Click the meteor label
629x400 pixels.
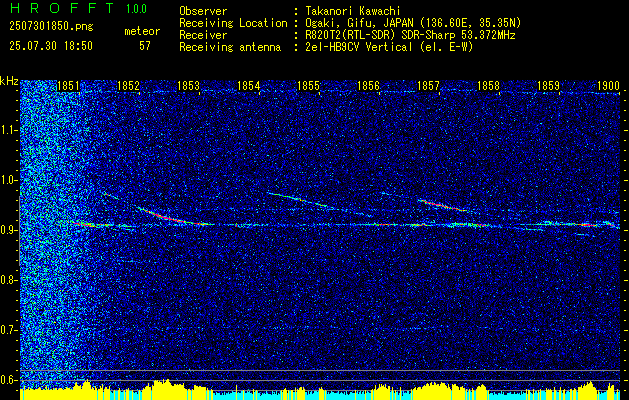point(142,31)
